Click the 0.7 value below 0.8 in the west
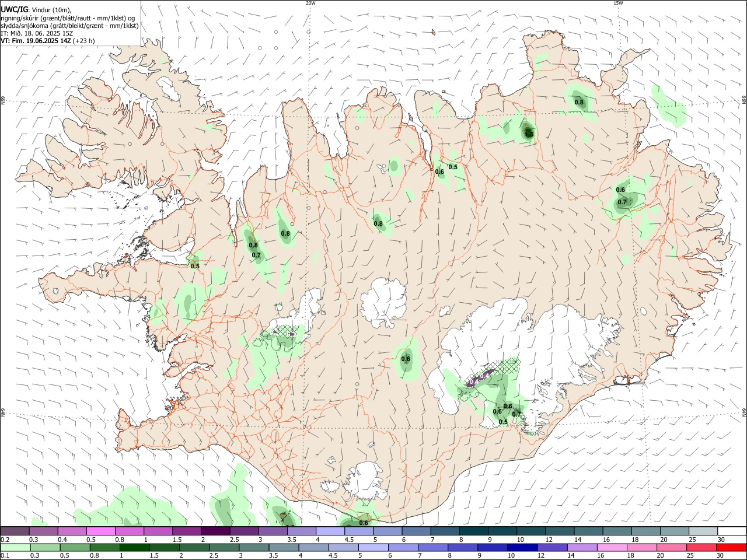 pyautogui.click(x=256, y=255)
